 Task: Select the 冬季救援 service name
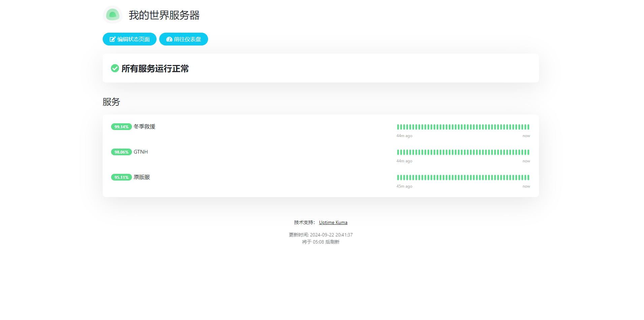coord(144,127)
